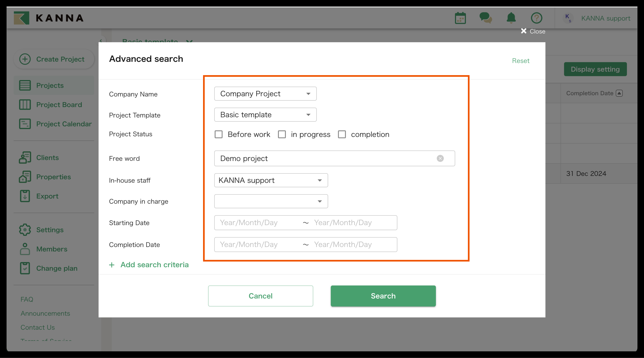Click the Settings gear icon
The height and width of the screenshot is (358, 644).
click(25, 230)
